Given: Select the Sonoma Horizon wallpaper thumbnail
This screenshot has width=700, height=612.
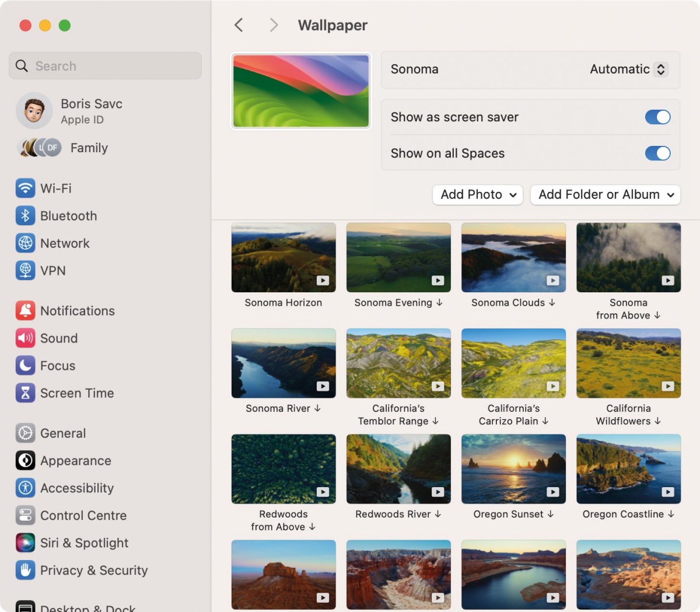Looking at the screenshot, I should pos(283,257).
